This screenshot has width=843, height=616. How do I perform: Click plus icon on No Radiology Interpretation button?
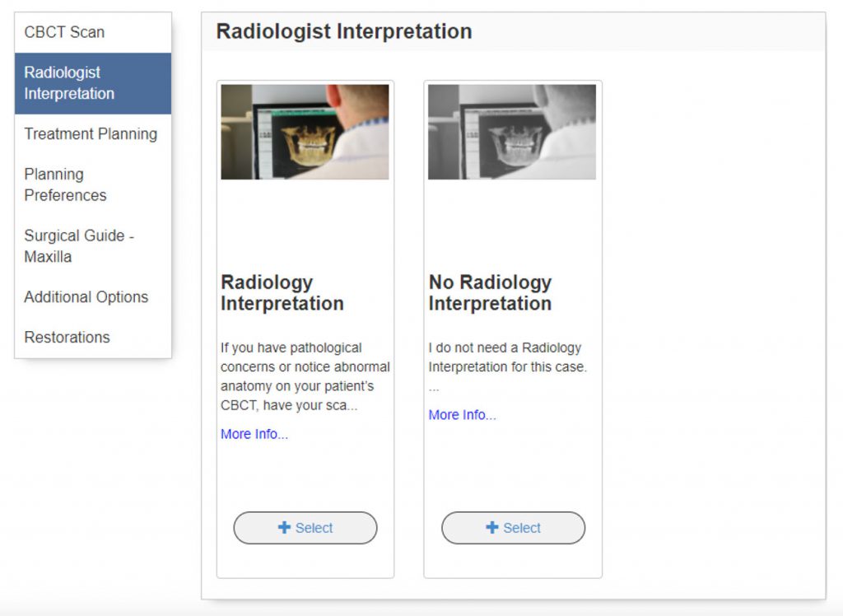coord(492,528)
